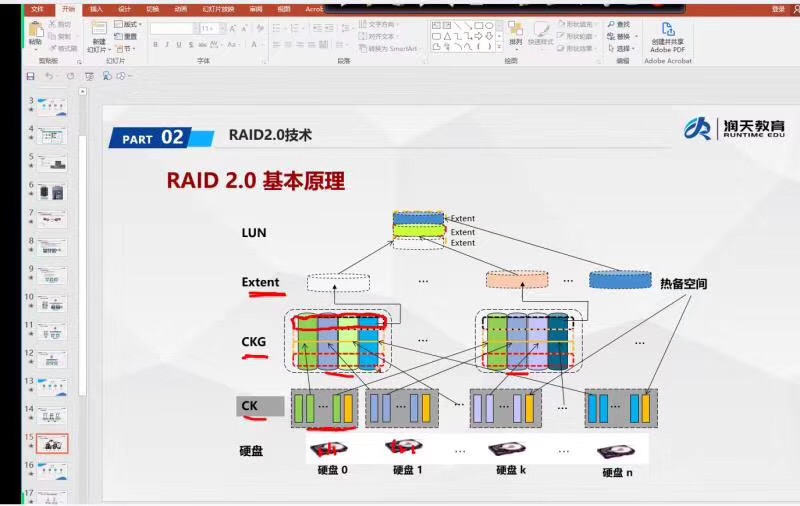
Task: Toggle Italic text formatting
Action: pos(167,44)
